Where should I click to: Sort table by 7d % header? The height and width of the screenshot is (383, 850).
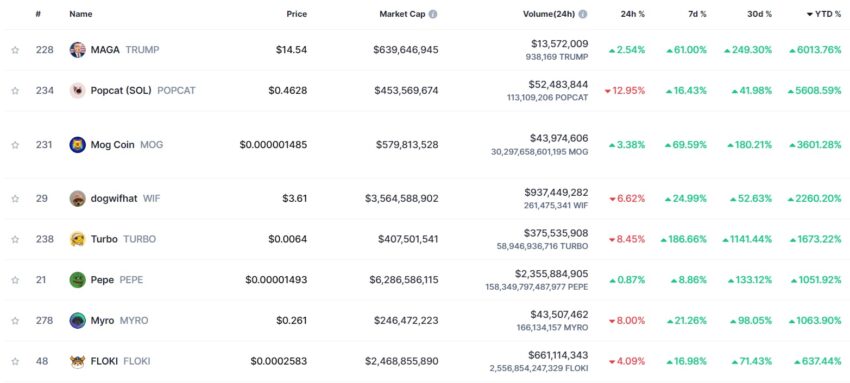point(697,15)
